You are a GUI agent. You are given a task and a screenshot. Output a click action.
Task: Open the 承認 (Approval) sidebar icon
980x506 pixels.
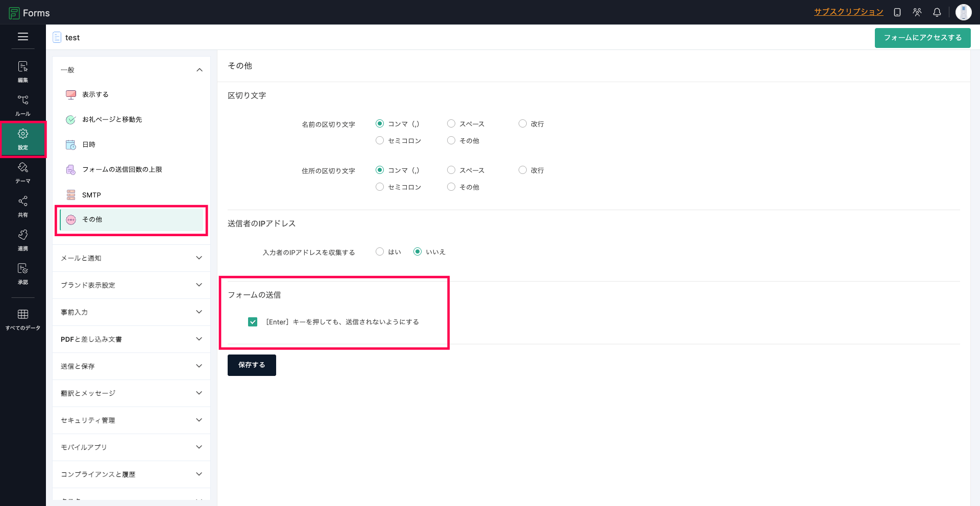(23, 273)
